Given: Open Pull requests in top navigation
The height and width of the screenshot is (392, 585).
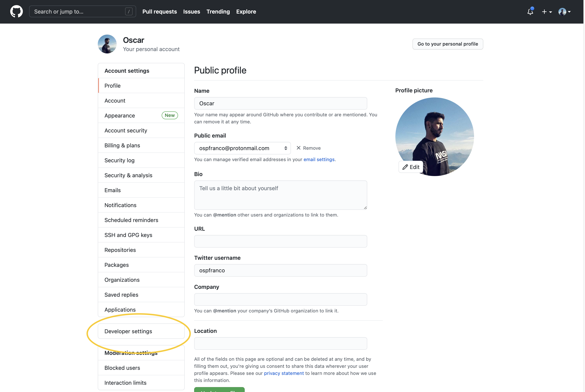Looking at the screenshot, I should (160, 12).
